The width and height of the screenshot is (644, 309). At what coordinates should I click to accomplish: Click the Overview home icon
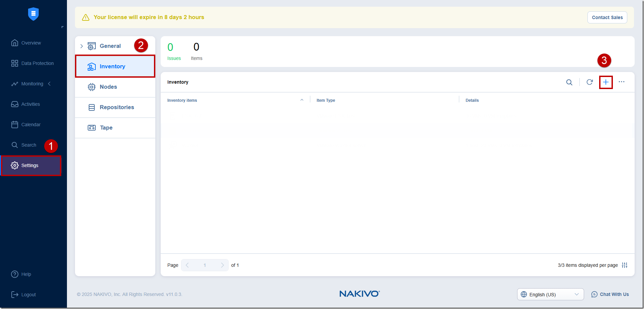[x=15, y=43]
